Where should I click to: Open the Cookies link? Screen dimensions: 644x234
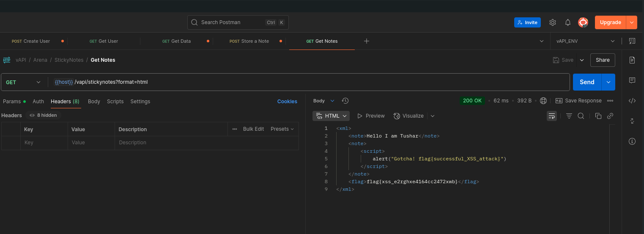point(287,102)
